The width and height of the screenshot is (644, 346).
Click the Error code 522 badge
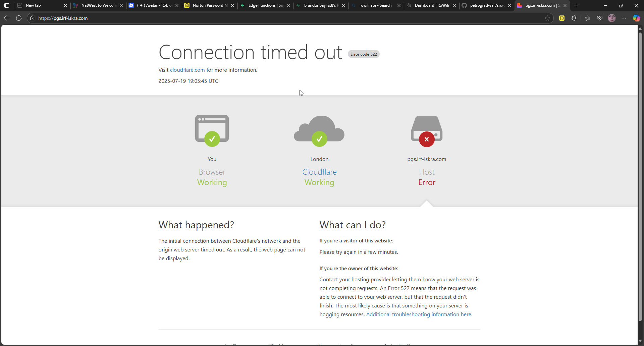pyautogui.click(x=364, y=54)
